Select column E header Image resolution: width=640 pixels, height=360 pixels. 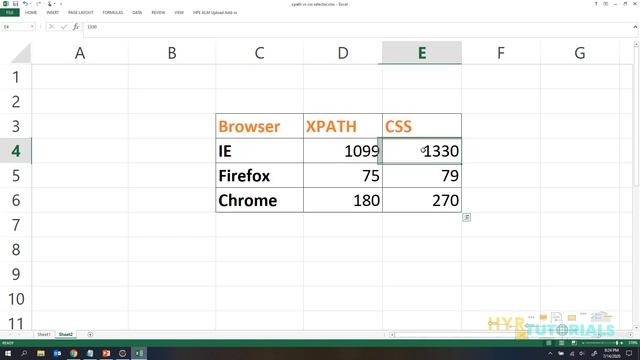tap(422, 53)
